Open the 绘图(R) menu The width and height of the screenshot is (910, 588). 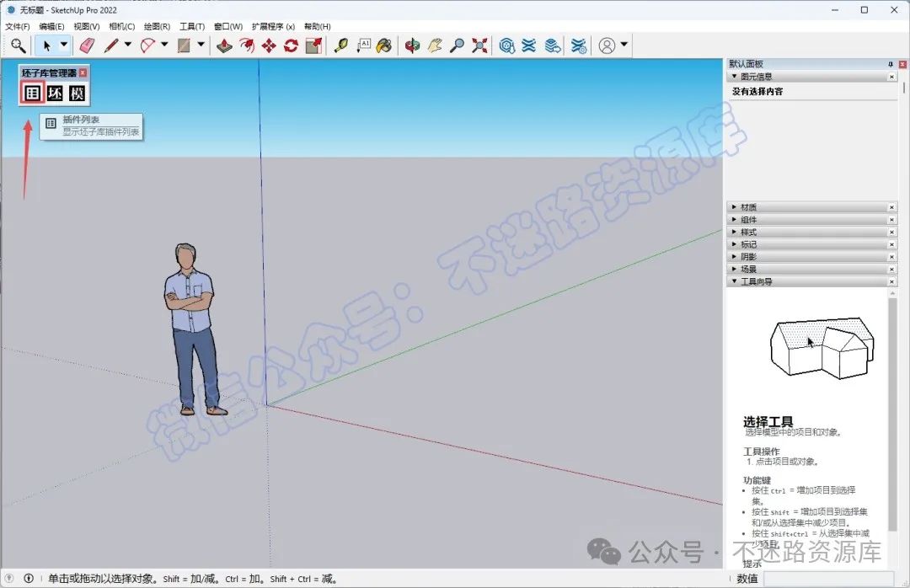coord(157,26)
